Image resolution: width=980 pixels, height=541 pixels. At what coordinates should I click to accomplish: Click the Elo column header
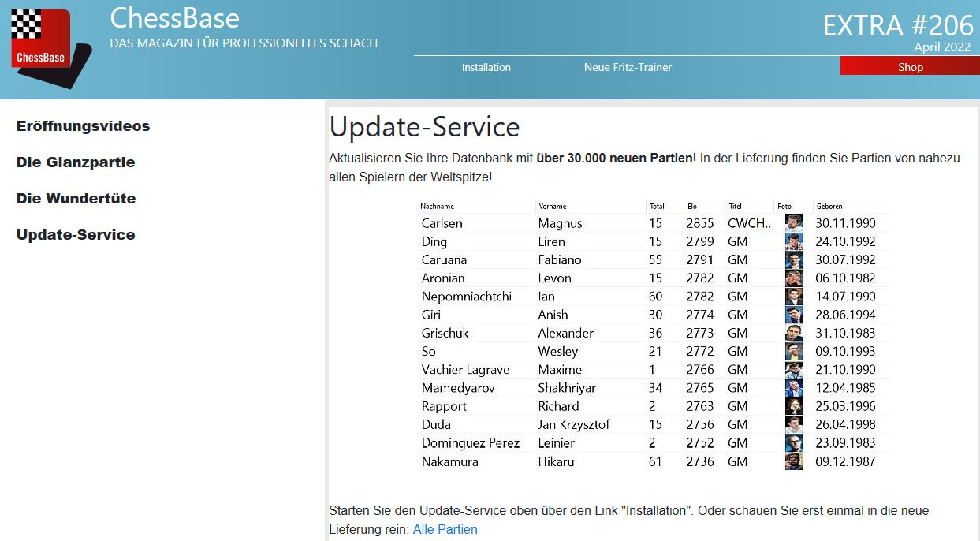click(x=692, y=207)
